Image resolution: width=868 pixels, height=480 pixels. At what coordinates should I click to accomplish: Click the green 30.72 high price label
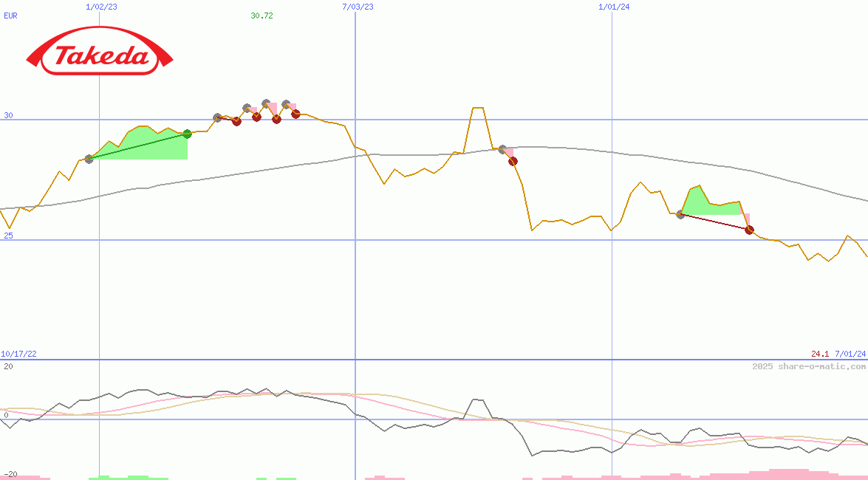262,16
